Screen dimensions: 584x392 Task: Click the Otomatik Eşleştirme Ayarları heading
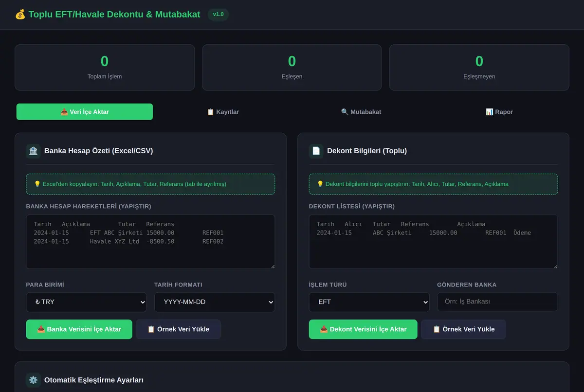[94, 380]
